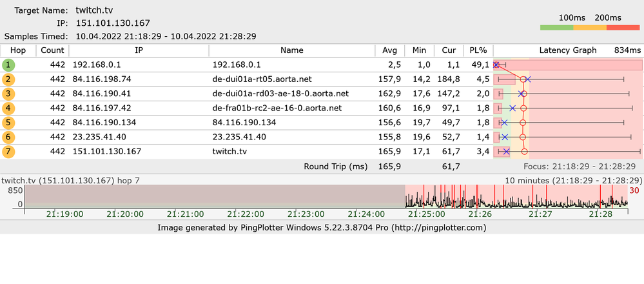644x284 pixels.
Task: Click the orange hop 4 circle icon
Action: [x=8, y=108]
